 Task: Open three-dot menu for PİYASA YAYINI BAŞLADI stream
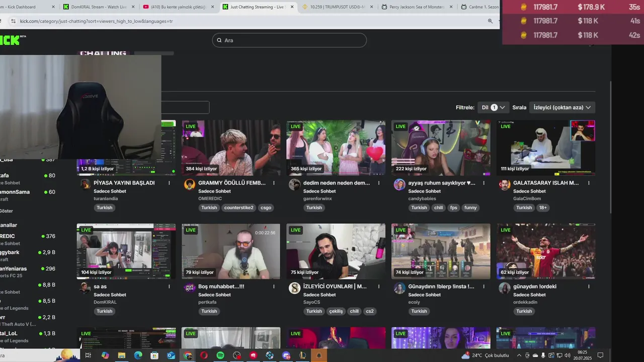(169, 183)
